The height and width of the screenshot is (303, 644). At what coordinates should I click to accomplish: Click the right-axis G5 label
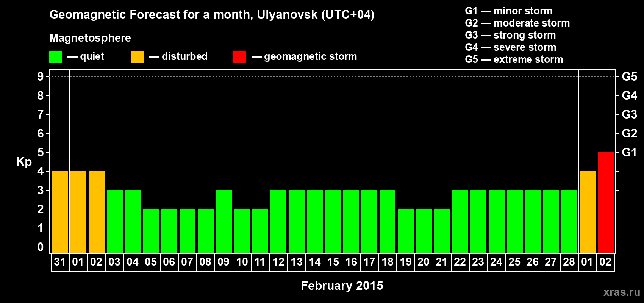click(630, 77)
